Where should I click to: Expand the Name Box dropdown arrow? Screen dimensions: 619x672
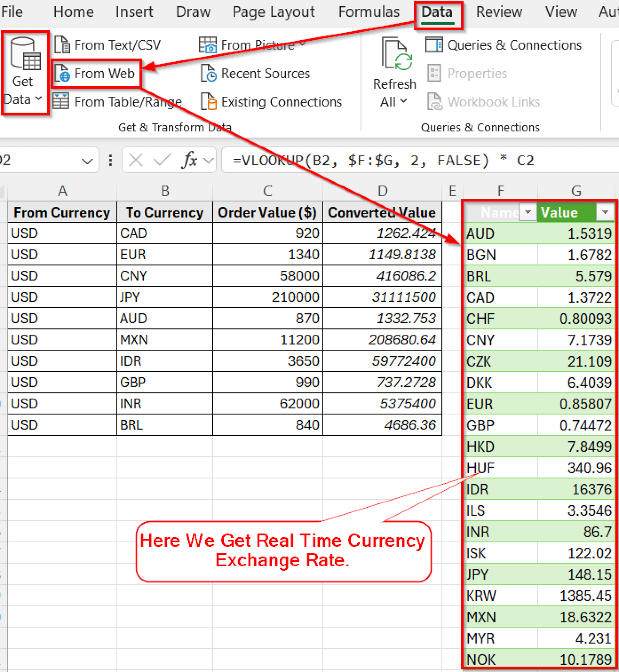tap(86, 160)
